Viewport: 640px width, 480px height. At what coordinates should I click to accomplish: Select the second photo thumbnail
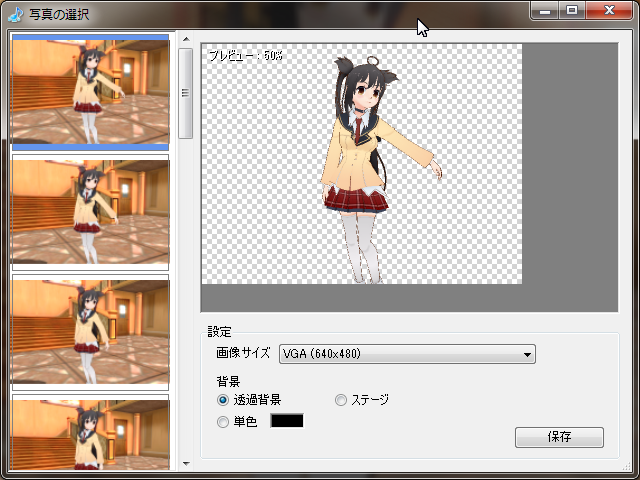click(x=90, y=212)
